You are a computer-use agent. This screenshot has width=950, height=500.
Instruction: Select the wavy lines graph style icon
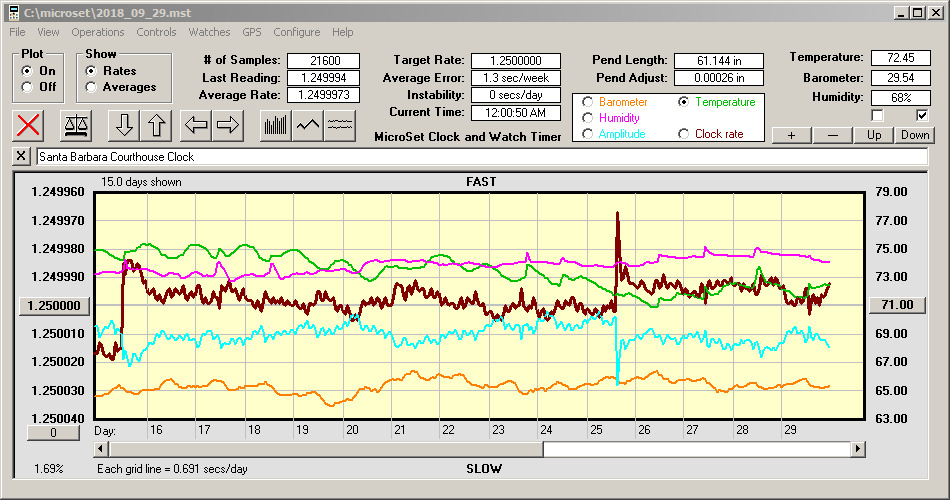click(x=339, y=125)
